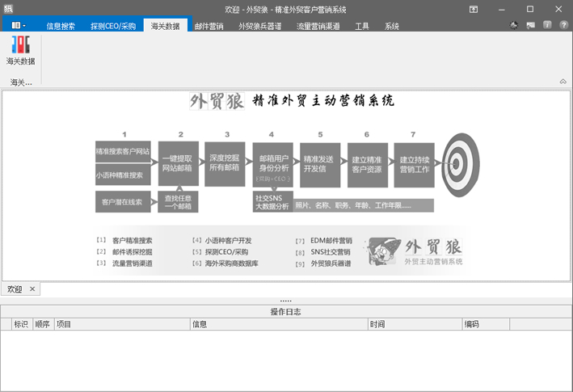
Task: Click the 建立持续营销工作 step box
Action: 415,165
